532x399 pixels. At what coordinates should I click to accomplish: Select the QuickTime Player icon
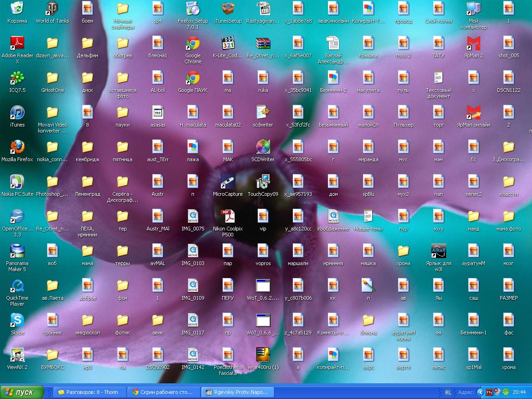(17, 286)
